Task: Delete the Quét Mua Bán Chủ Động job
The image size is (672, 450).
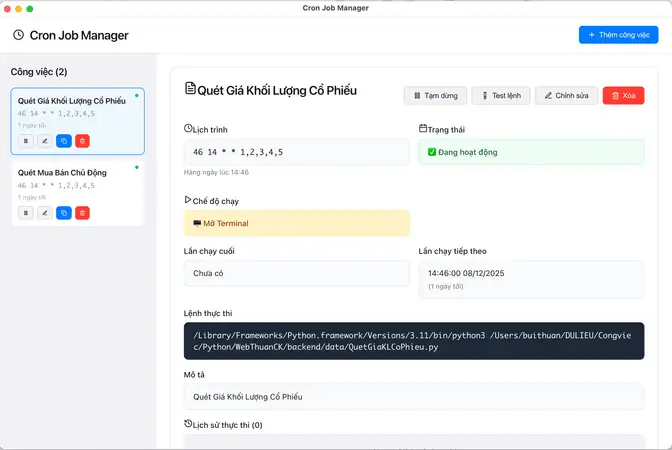Action: 82,213
